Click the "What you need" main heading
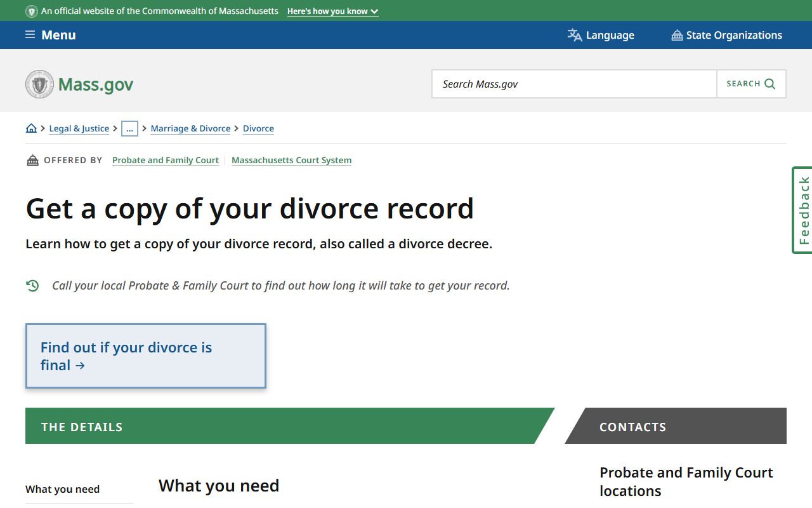Screen dimensions: 812x508 219,486
